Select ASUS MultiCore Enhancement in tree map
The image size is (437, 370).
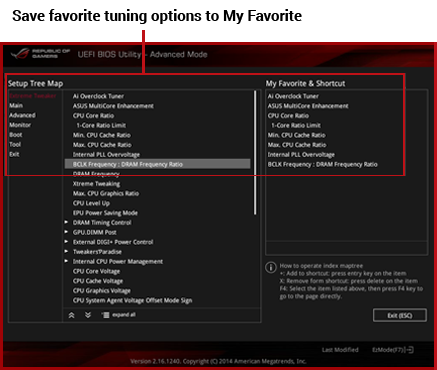tap(113, 106)
